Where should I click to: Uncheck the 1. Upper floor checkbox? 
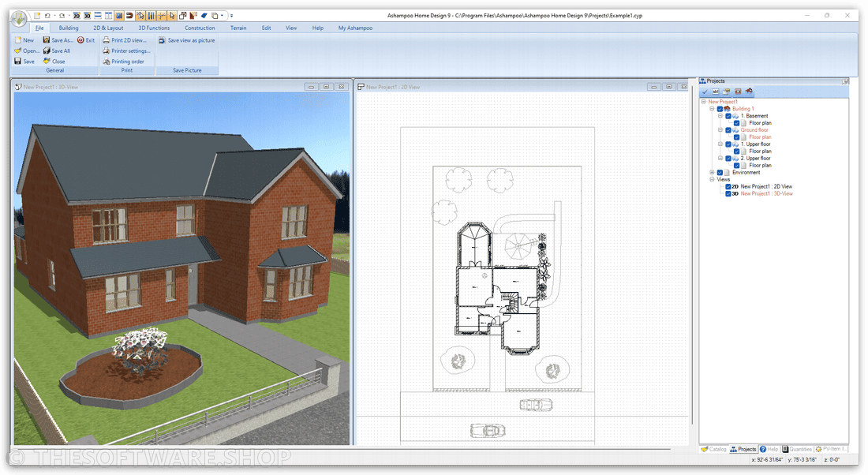pos(728,144)
